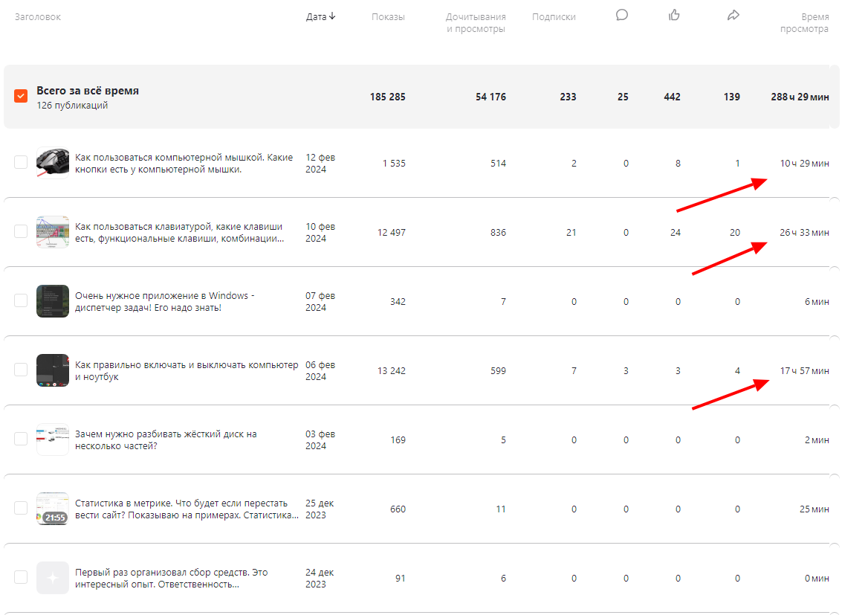Click the date 25 дек 2023

(x=320, y=509)
